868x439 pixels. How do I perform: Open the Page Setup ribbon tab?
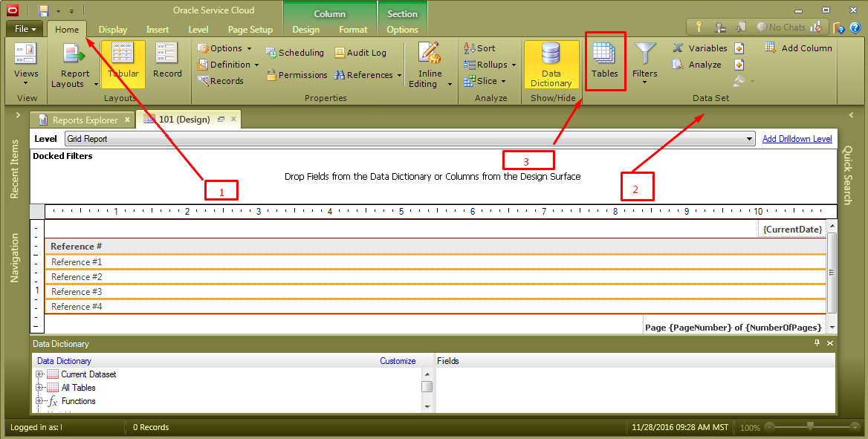[x=250, y=29]
